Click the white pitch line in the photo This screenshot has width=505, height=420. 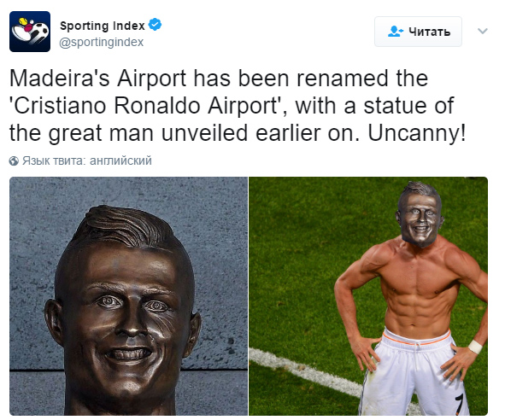click(306, 371)
